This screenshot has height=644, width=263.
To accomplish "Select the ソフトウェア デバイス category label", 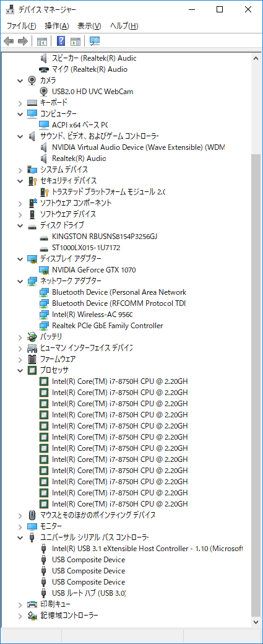I will (x=67, y=214).
